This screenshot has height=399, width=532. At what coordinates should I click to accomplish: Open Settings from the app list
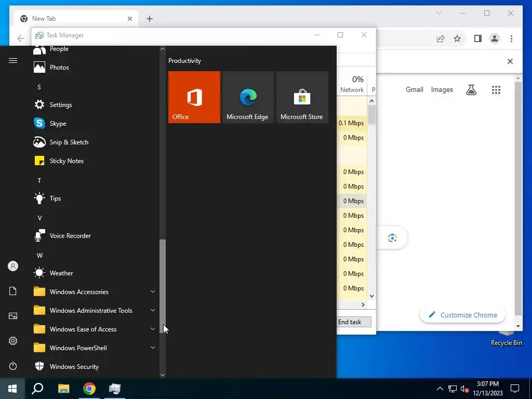pos(94,104)
